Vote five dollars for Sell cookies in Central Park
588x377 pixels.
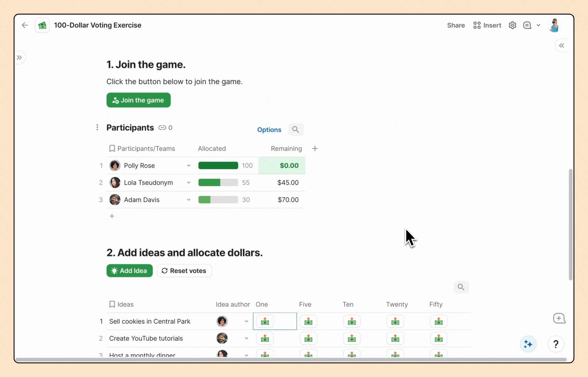pos(308,321)
